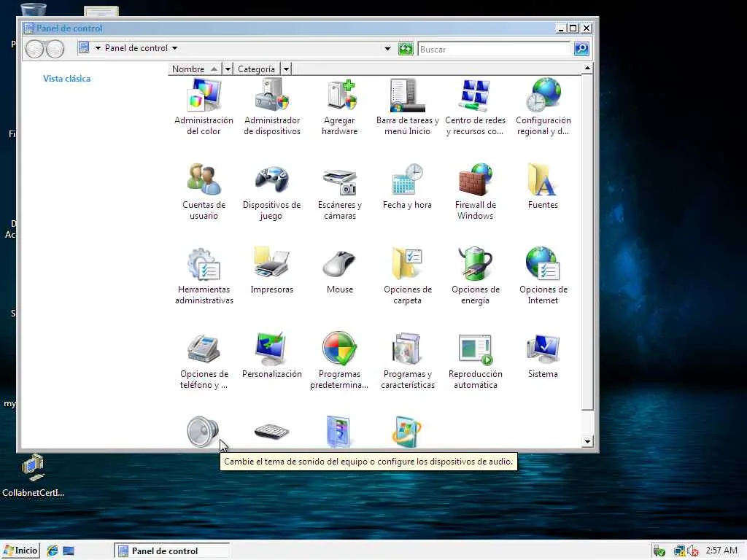Open Dispositivos de juego icon

click(x=272, y=180)
